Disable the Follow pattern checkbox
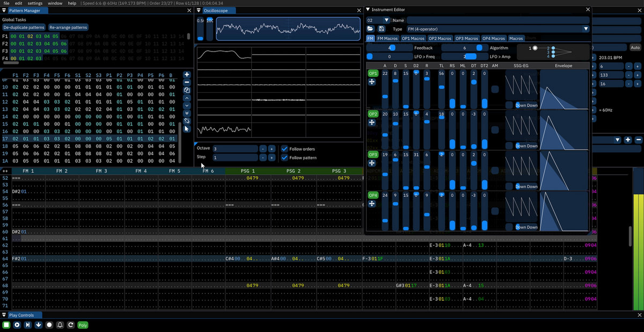The width and height of the screenshot is (644, 332). point(285,158)
